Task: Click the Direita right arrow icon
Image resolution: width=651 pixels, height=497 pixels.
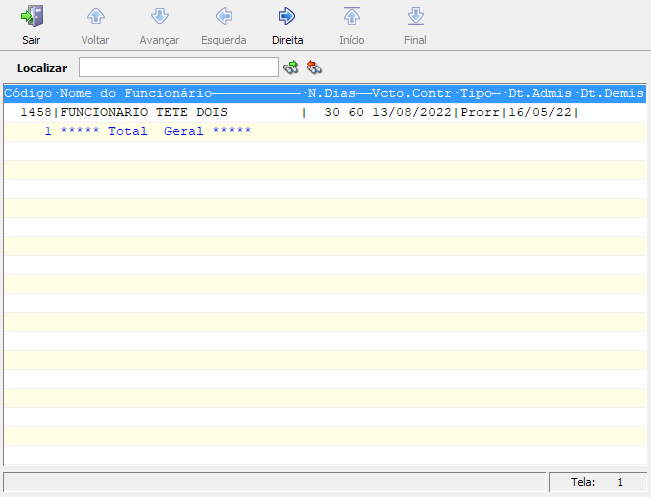Action: tap(287, 17)
